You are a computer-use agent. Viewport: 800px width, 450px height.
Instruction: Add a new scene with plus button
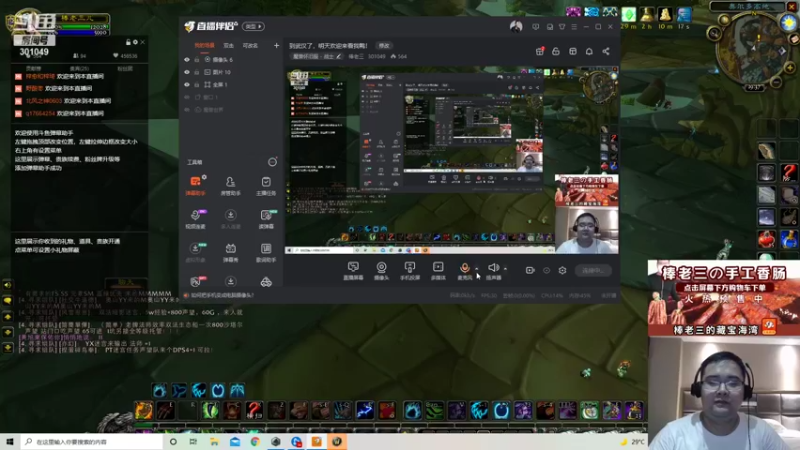click(x=276, y=45)
